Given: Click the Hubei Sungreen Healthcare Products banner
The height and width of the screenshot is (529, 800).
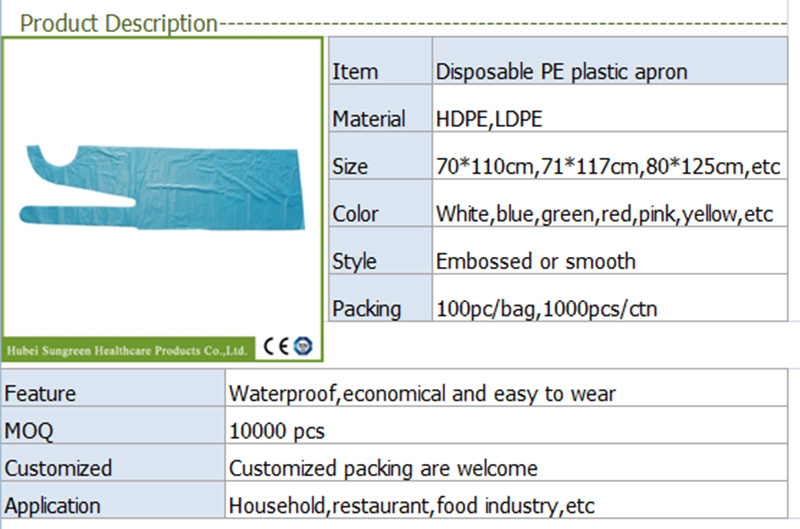Looking at the screenshot, I should pos(128,349).
